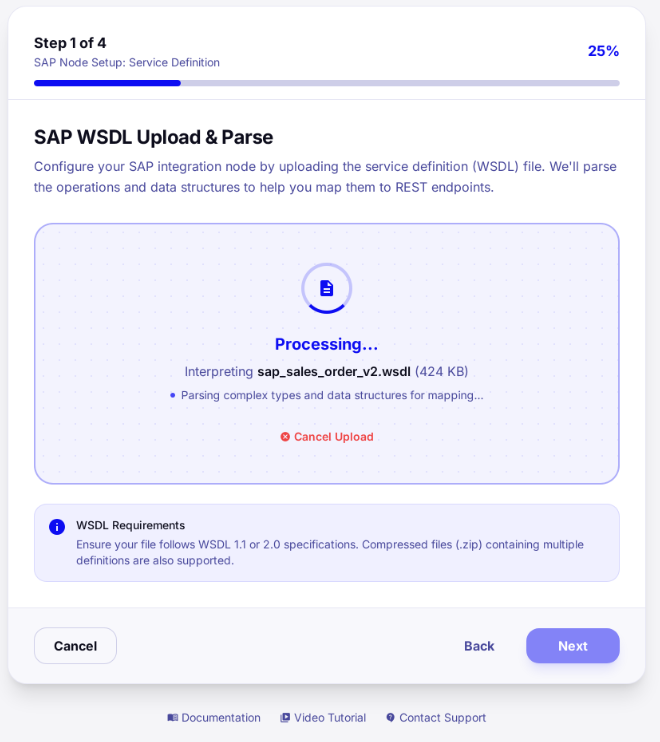Click the Processing… status heading
This screenshot has height=742, width=660.
click(x=327, y=344)
